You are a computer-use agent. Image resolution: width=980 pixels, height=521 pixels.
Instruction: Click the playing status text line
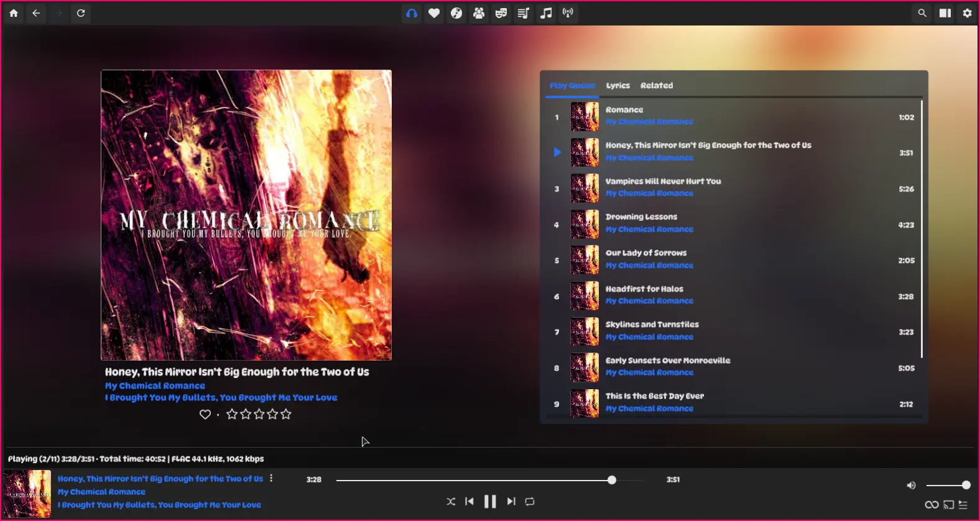coord(136,459)
